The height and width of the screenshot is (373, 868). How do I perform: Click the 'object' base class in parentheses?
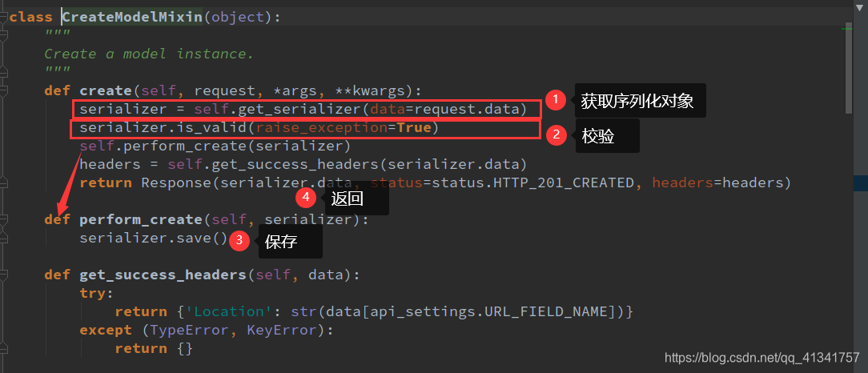[239, 17]
